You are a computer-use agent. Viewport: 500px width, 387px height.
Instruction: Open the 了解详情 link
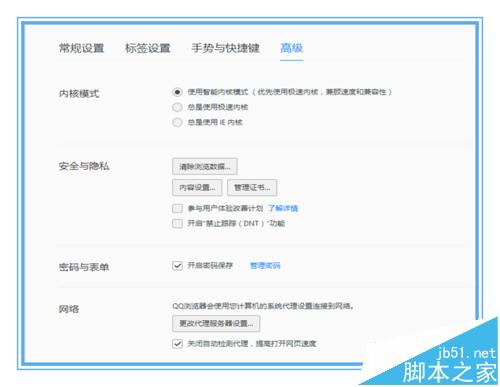[x=283, y=208]
